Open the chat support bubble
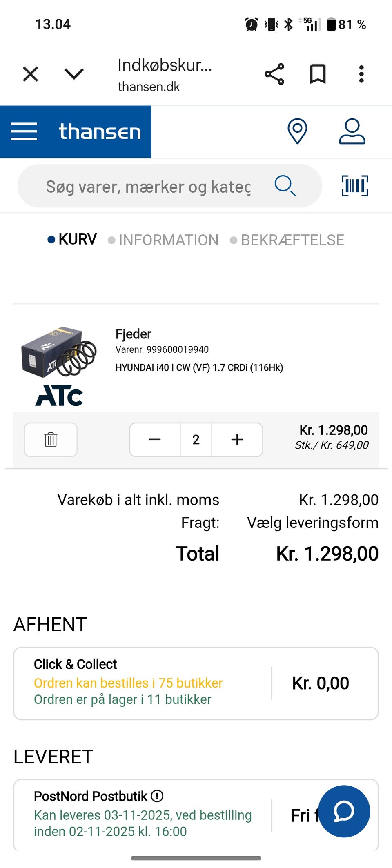Viewport: 392px width, 868px height. point(344,811)
